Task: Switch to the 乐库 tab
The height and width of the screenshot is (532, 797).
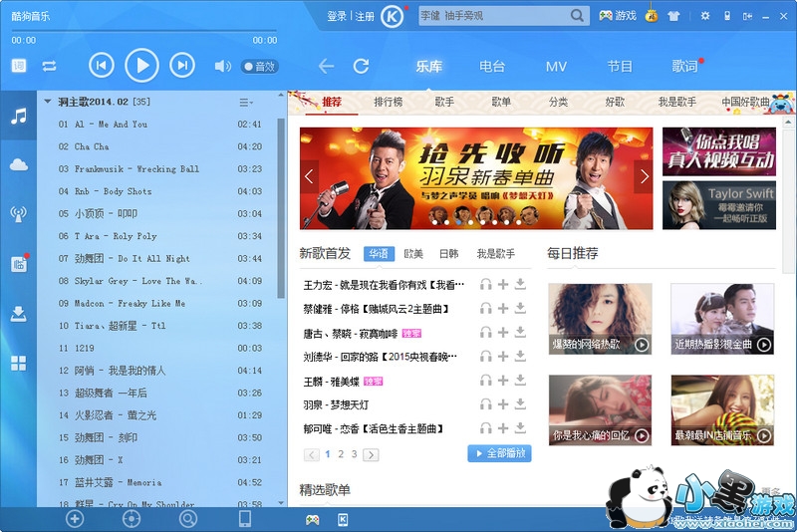Action: point(429,66)
